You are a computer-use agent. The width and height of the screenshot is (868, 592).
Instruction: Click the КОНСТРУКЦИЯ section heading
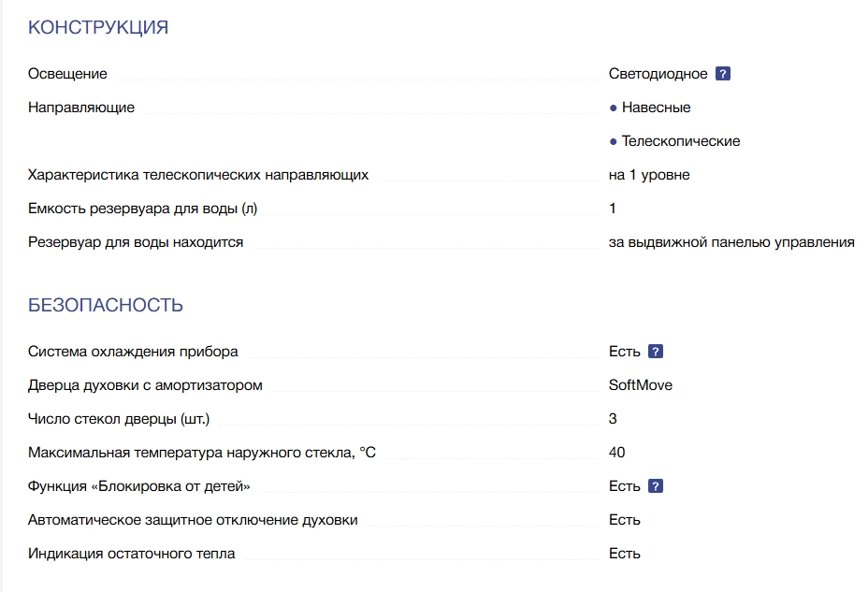click(98, 27)
